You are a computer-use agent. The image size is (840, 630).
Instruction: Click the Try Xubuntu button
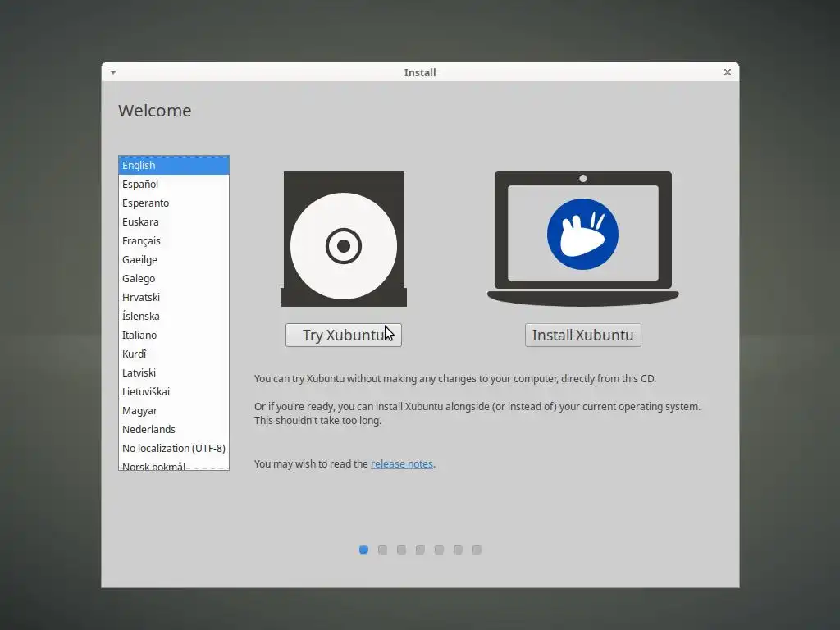(x=344, y=336)
